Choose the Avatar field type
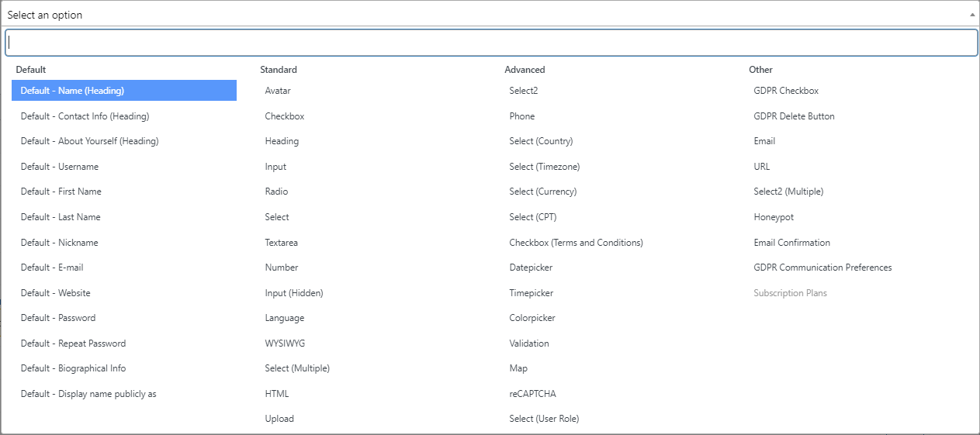This screenshot has height=435, width=980. pyautogui.click(x=369, y=91)
